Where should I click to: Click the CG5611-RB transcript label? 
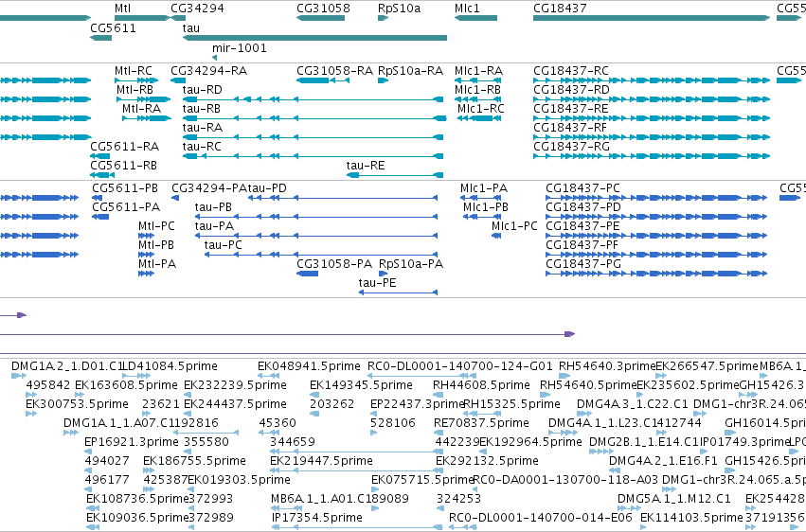123,166
